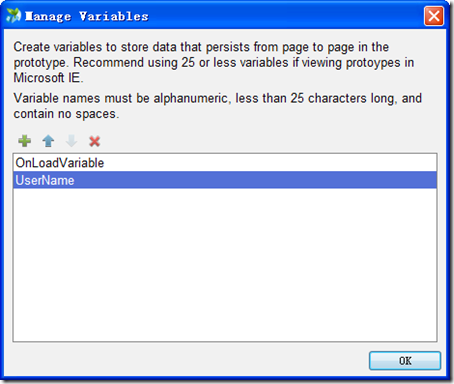Open the Axure icon in the title bar
Image resolution: width=454 pixels, height=384 pixels.
pyautogui.click(x=13, y=16)
